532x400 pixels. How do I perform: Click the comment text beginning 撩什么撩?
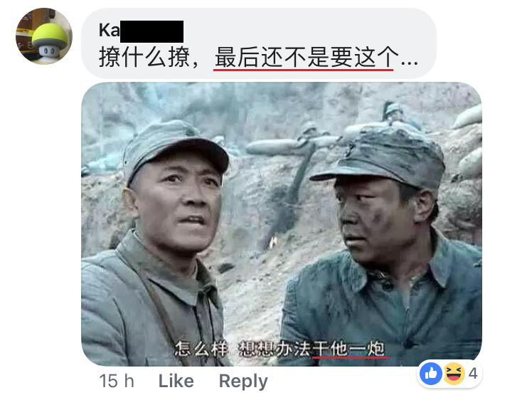point(258,57)
